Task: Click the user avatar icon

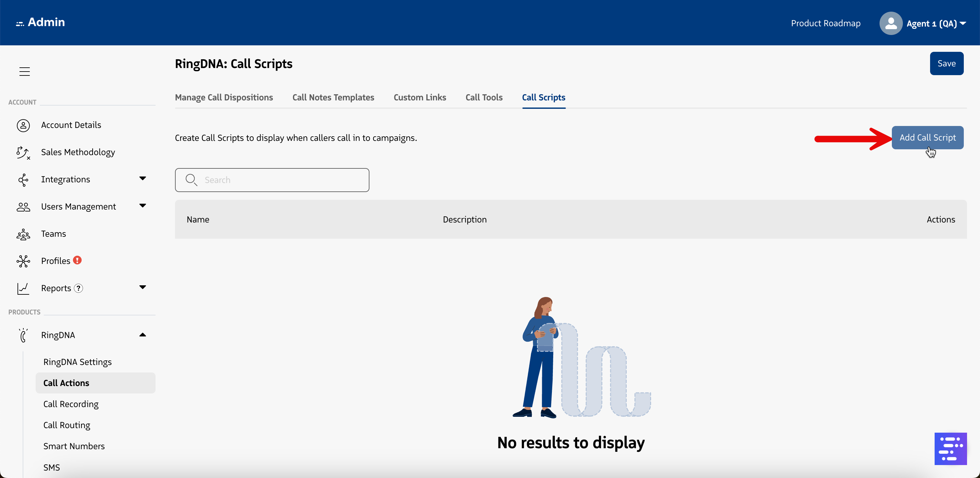Action: [x=890, y=23]
